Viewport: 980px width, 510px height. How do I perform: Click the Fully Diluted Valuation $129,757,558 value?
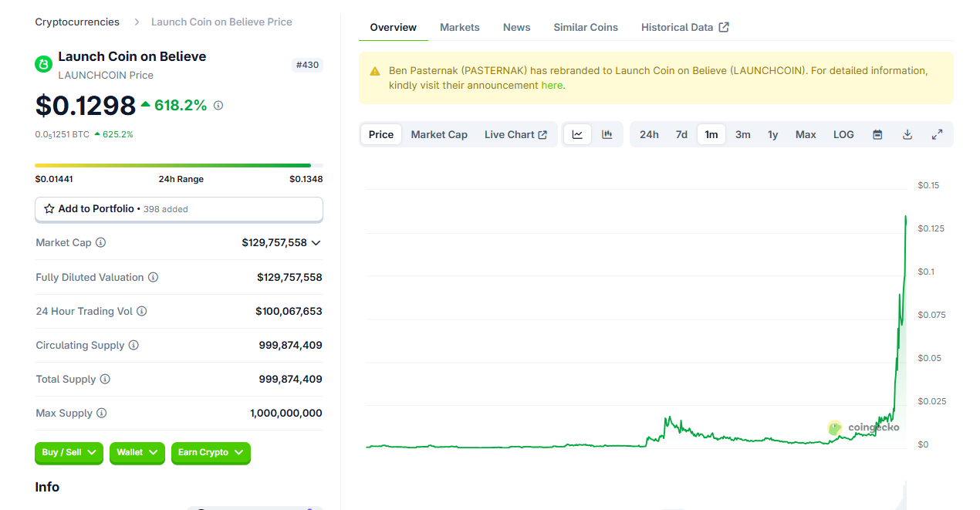click(289, 278)
